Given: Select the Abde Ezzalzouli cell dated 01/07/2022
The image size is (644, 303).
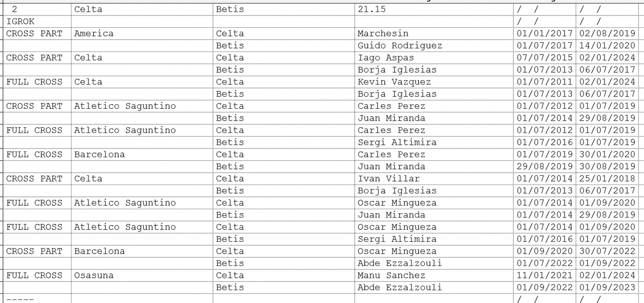Looking at the screenshot, I should [434, 263].
